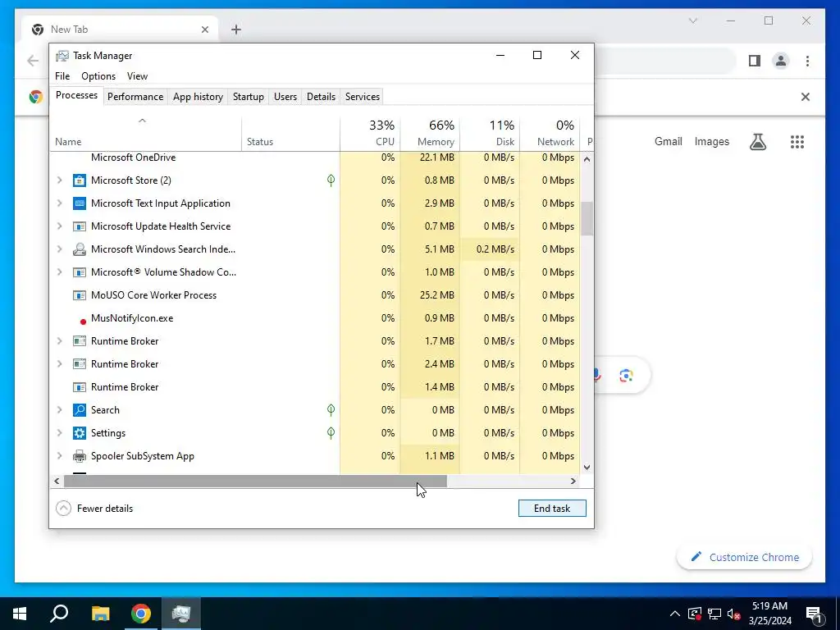Click the MusNotifyIcon.exe red dot icon
Viewport: 840px width, 630px height.
pos(83,322)
